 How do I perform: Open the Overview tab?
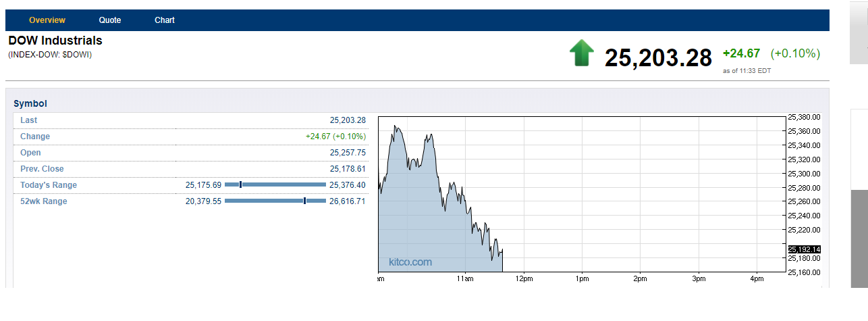(x=47, y=20)
